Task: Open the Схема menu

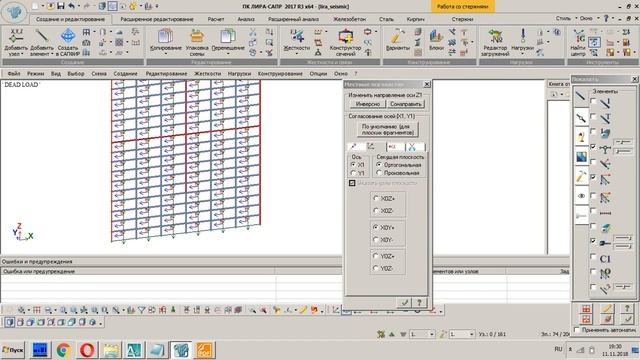Action: coord(99,73)
